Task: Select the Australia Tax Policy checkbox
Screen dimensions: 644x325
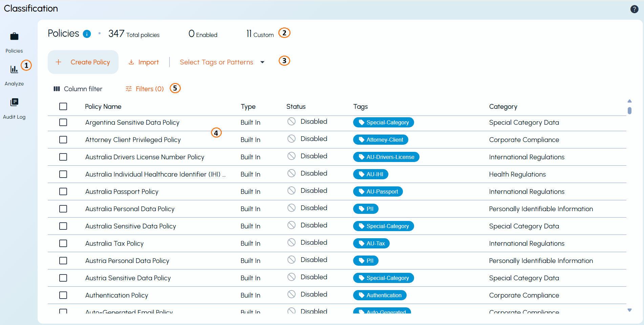Action: 63,243
